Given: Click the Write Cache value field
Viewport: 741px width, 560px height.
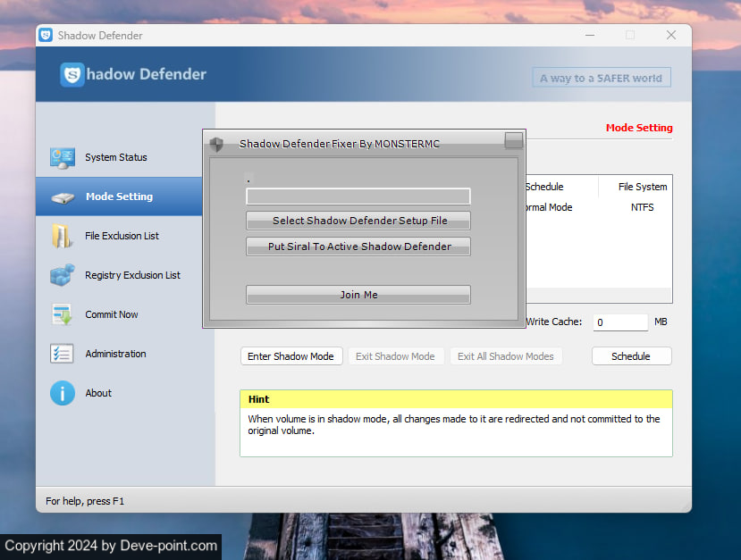Looking at the screenshot, I should click(620, 322).
